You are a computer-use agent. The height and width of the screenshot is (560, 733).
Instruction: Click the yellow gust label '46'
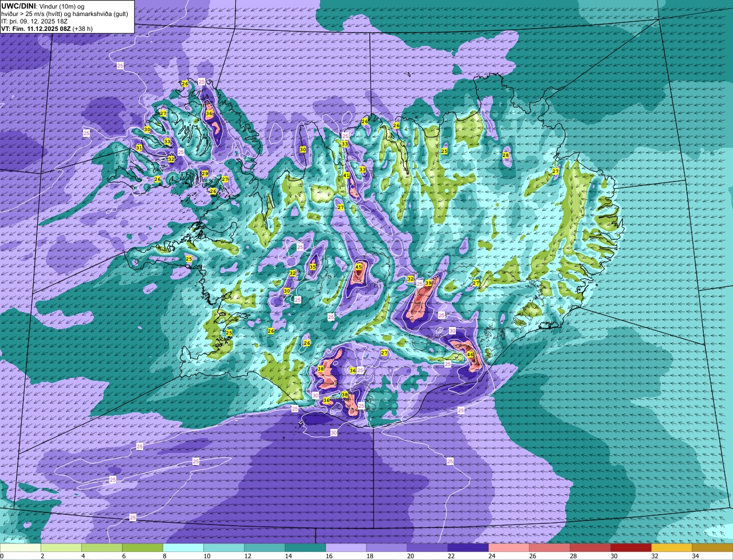[x=470, y=355]
